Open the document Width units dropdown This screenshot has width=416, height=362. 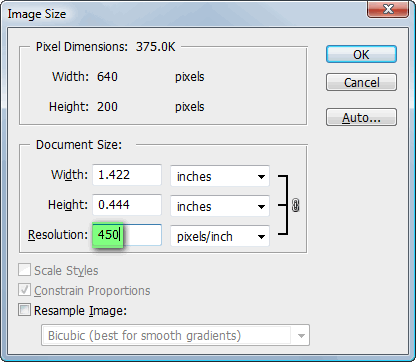220,176
